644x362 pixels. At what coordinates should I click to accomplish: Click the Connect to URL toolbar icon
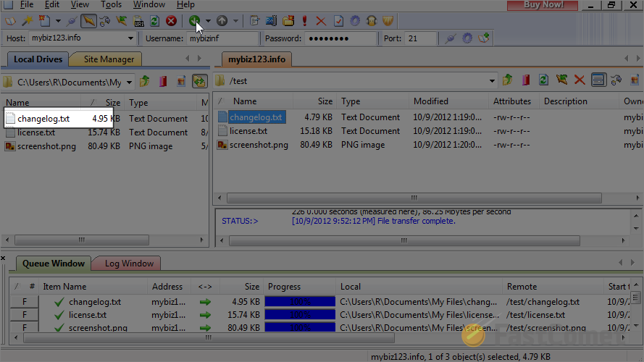tap(138, 21)
